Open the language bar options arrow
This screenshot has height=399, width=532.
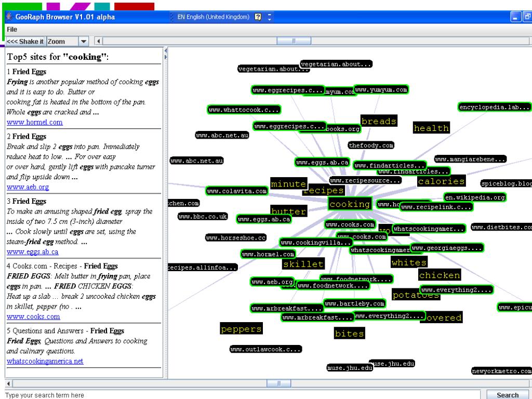270,17
